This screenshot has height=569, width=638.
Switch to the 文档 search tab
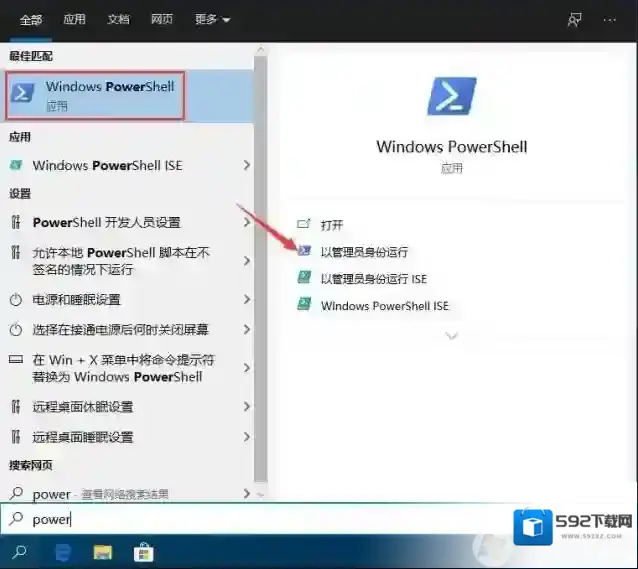118,19
